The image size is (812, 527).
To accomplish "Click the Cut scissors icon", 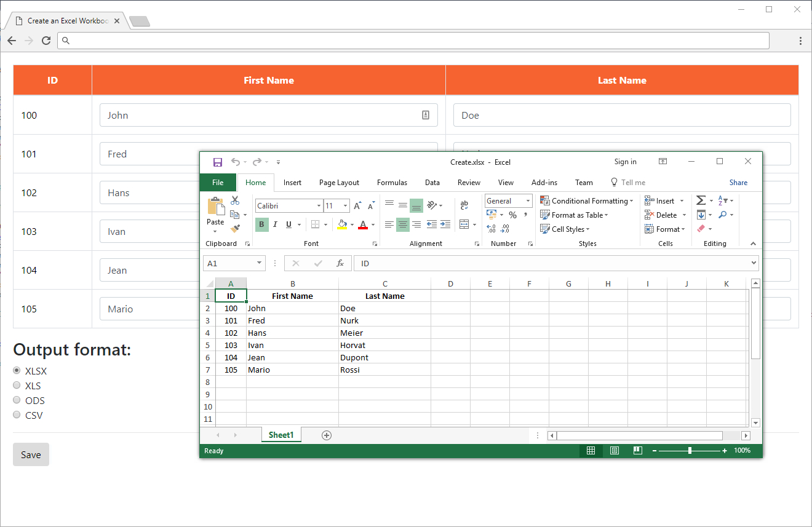I will click(x=235, y=200).
